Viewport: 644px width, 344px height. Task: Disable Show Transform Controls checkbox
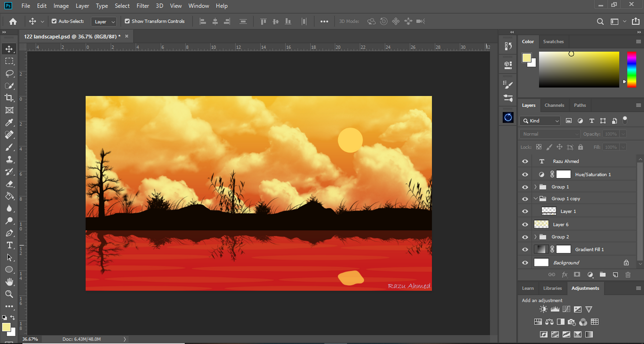(127, 21)
